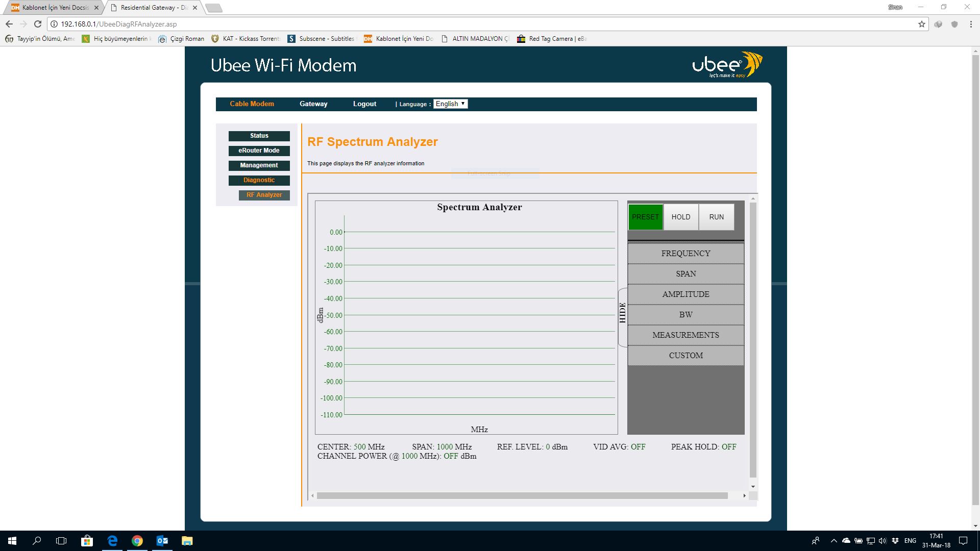Screen dimensions: 980x551
Task: Open Outlook from the taskbar
Action: click(x=162, y=541)
